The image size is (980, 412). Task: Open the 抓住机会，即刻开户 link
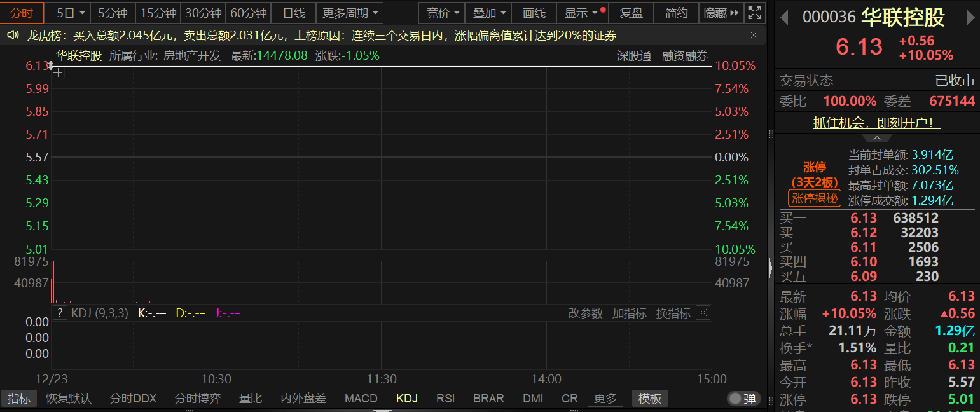[x=877, y=123]
